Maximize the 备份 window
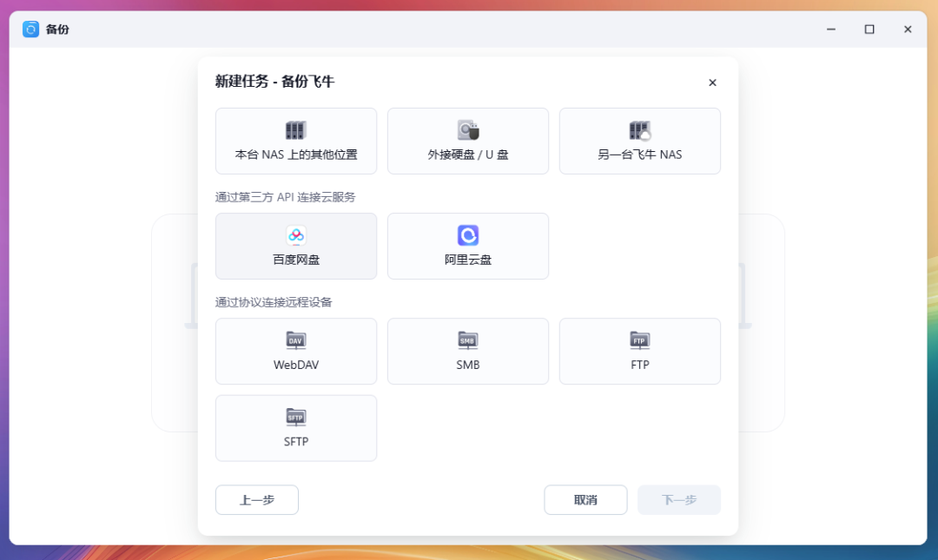 click(x=869, y=29)
